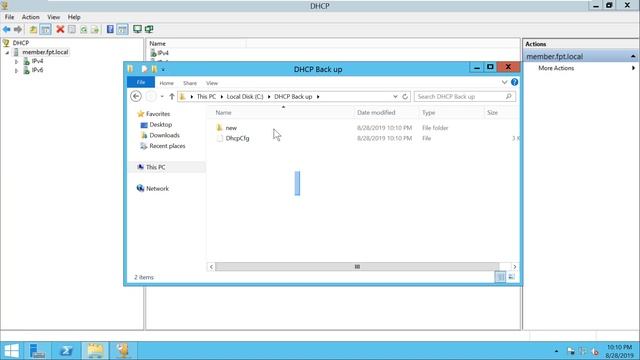Open the Share tab in Explorer ribbon
640x360 pixels.
pyautogui.click(x=190, y=83)
